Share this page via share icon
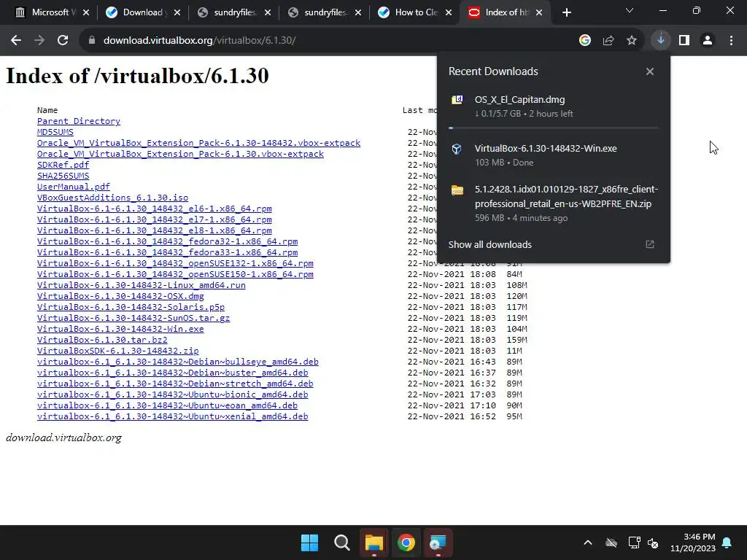The height and width of the screenshot is (560, 747). coord(608,41)
